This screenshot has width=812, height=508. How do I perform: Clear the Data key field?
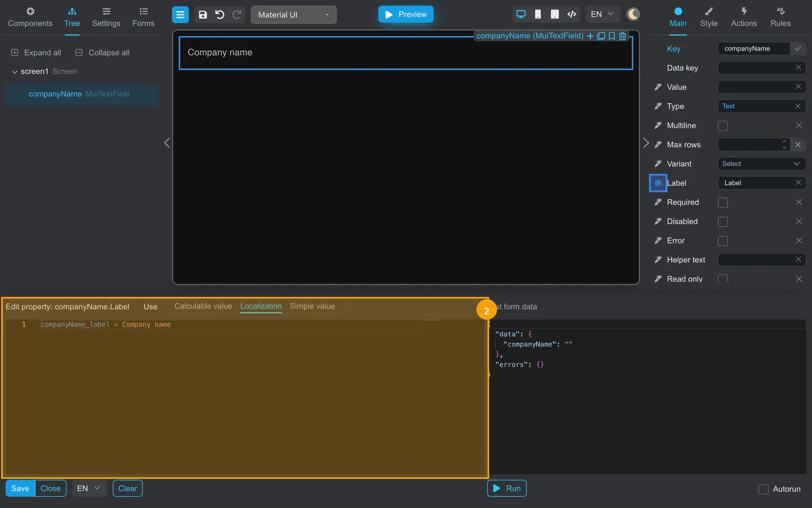click(798, 67)
